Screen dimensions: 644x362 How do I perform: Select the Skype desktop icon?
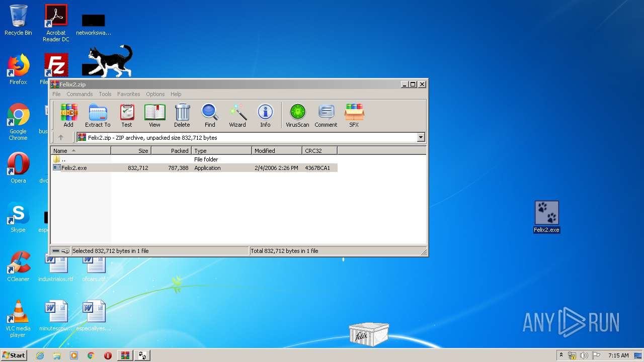point(18,217)
